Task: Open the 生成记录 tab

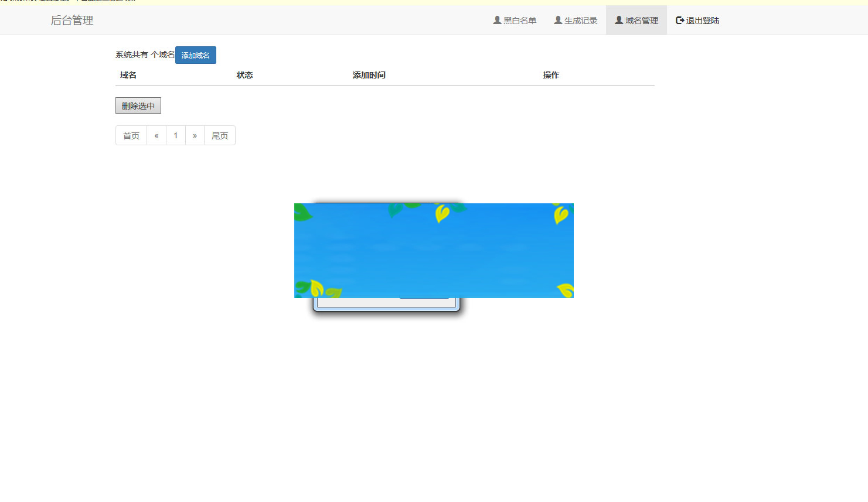Action: point(580,19)
